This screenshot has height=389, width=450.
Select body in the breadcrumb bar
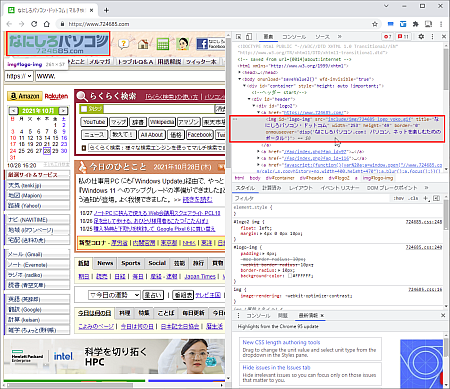click(255, 178)
